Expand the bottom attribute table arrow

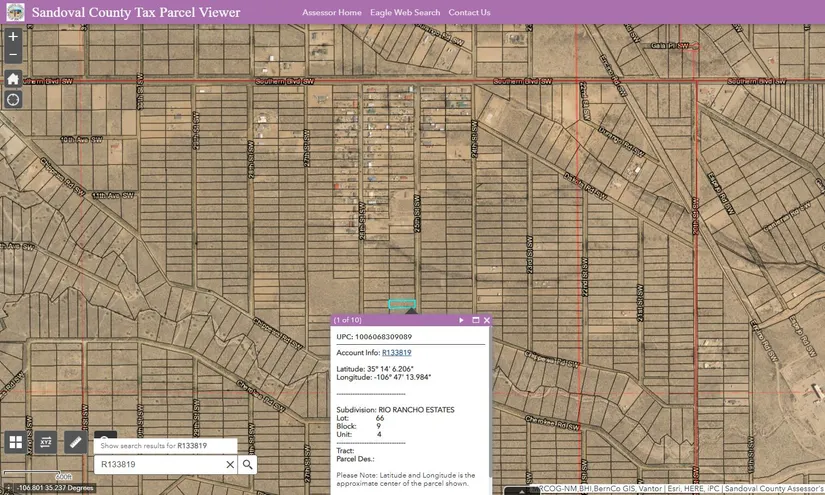coord(523,491)
